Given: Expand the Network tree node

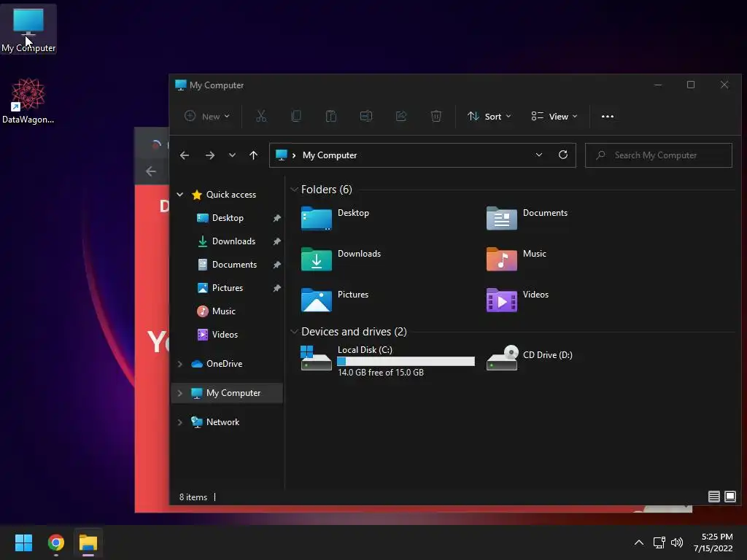Looking at the screenshot, I should tap(180, 422).
